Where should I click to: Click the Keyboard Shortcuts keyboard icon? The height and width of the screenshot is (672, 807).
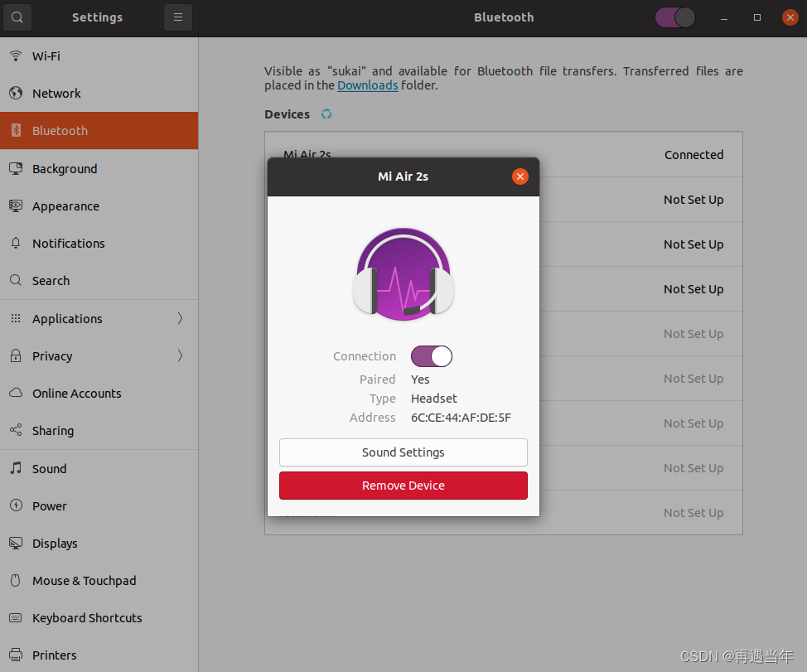tap(16, 617)
